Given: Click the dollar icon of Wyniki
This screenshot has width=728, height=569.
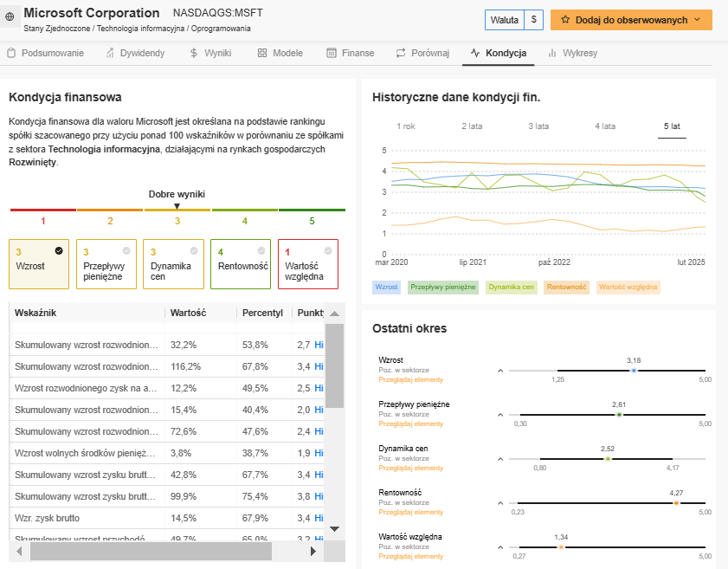Looking at the screenshot, I should [194, 53].
